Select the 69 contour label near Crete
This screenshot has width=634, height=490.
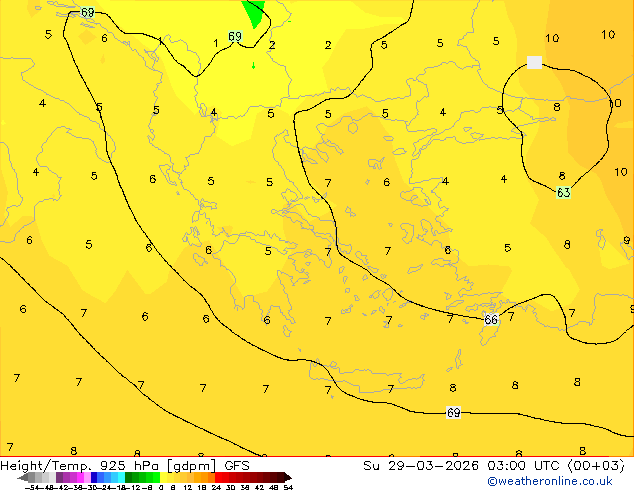pos(453,412)
